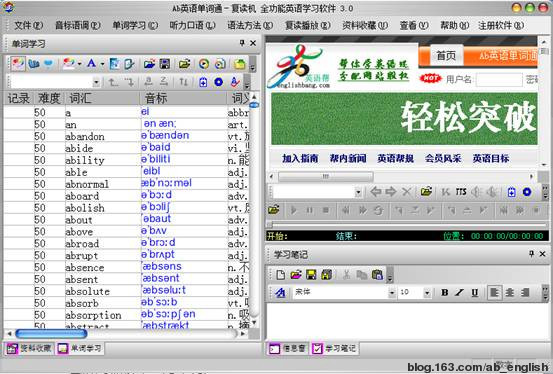Screen dimensions: 553x374
Task: Open the 宋体 font name dropdown
Action: (x=391, y=293)
